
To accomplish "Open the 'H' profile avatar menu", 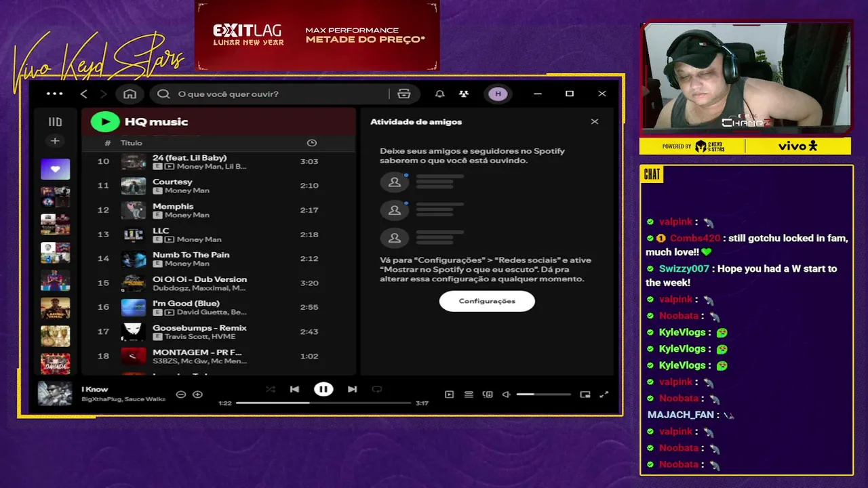I will pyautogui.click(x=498, y=94).
